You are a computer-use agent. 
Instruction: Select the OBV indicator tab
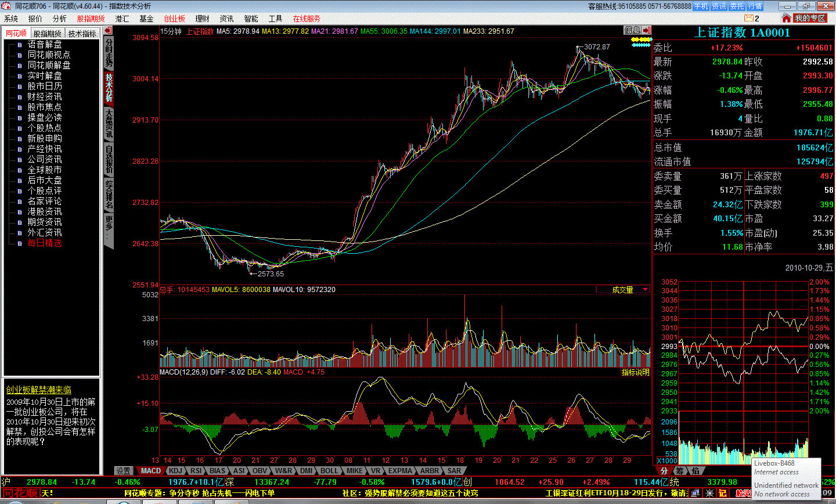point(260,471)
